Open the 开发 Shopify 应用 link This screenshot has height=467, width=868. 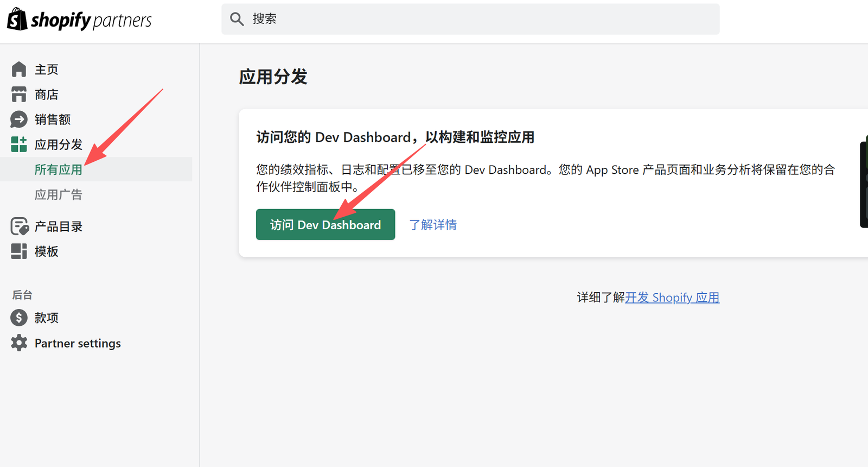(x=672, y=298)
